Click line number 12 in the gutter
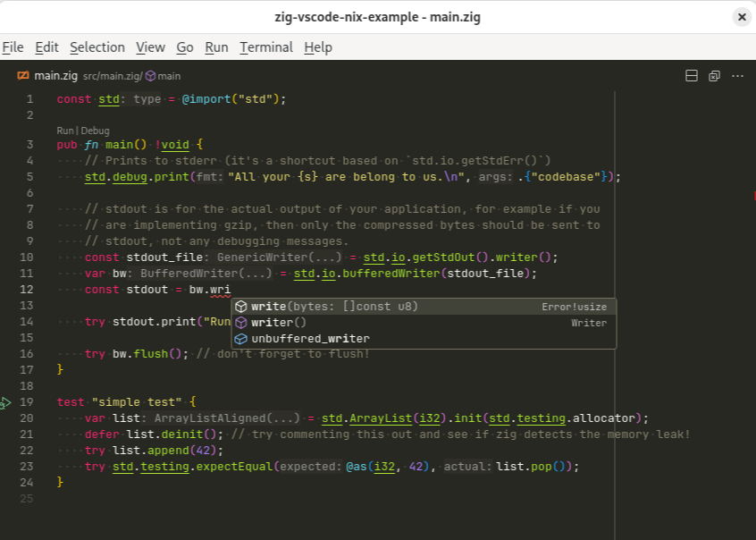Viewport: 756px width, 540px height. [27, 290]
